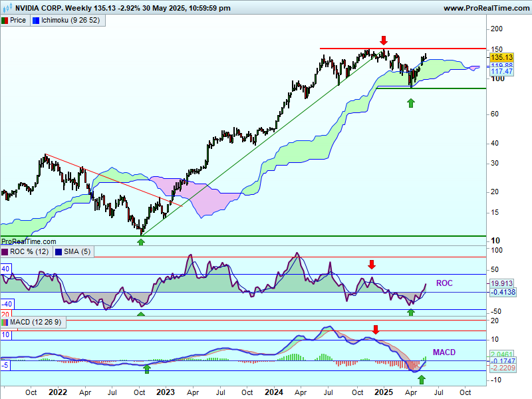
Task: Open the MACD (12 26 9) indicator label
Action: click(36, 323)
